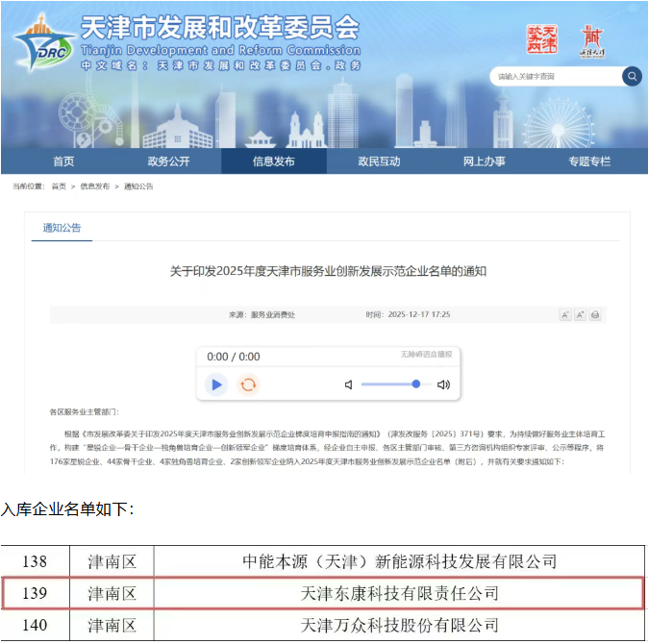Click table cell number 139

click(35, 593)
